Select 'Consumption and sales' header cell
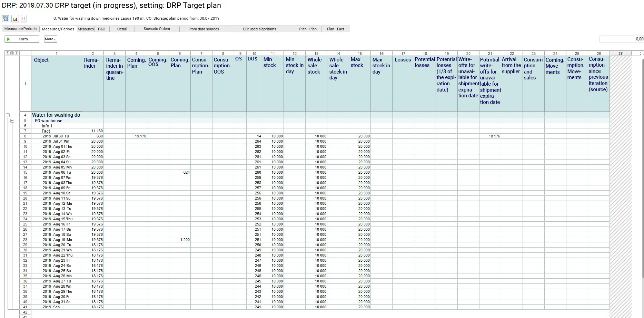 tap(534, 84)
